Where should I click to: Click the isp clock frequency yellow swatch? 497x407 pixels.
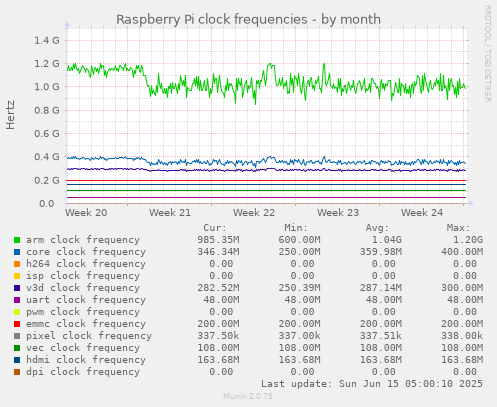coord(17,276)
